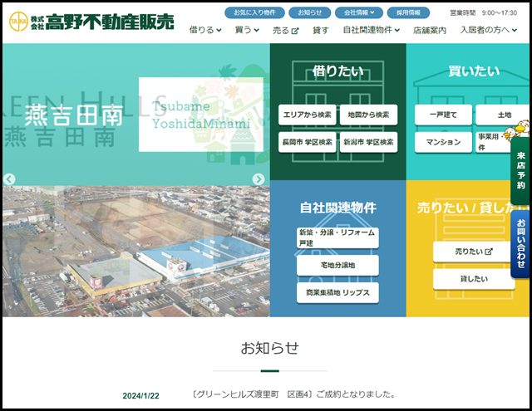Click the aerial photo of the shopping area
Viewport: 532px width, 411px height.
point(136,252)
